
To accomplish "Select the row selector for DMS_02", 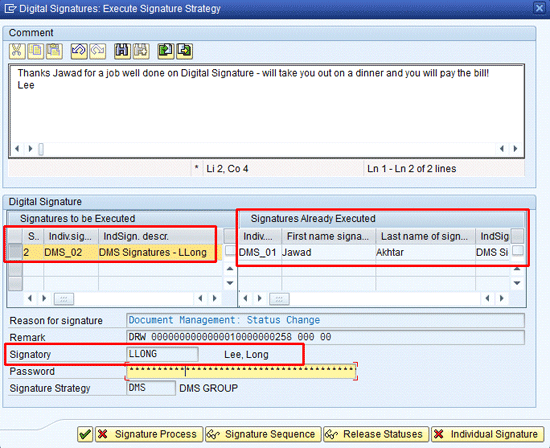I will 15,252.
